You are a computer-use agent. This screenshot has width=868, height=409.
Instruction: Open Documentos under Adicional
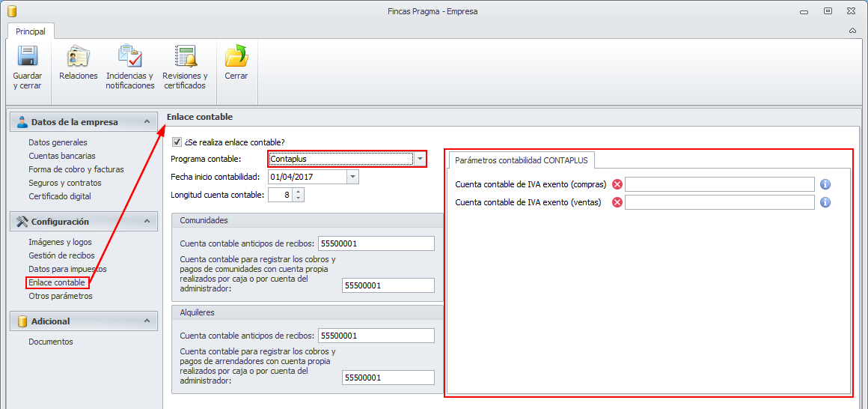pos(51,342)
